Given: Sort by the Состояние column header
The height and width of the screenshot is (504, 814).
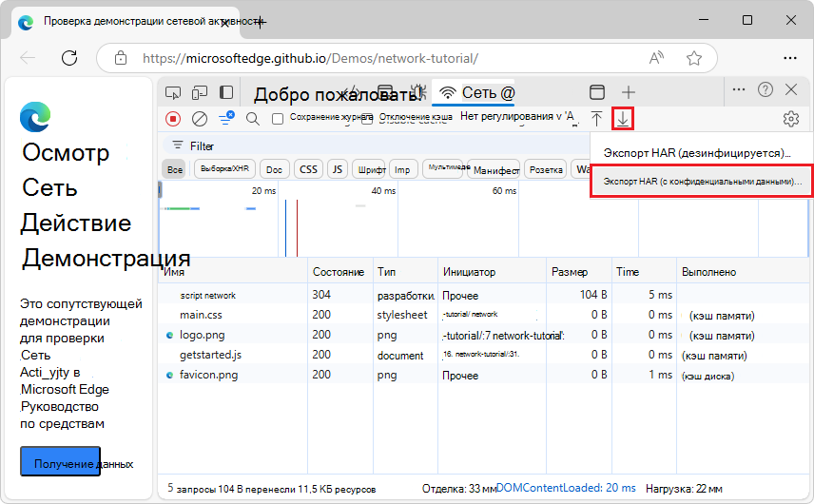Looking at the screenshot, I should pos(340,271).
